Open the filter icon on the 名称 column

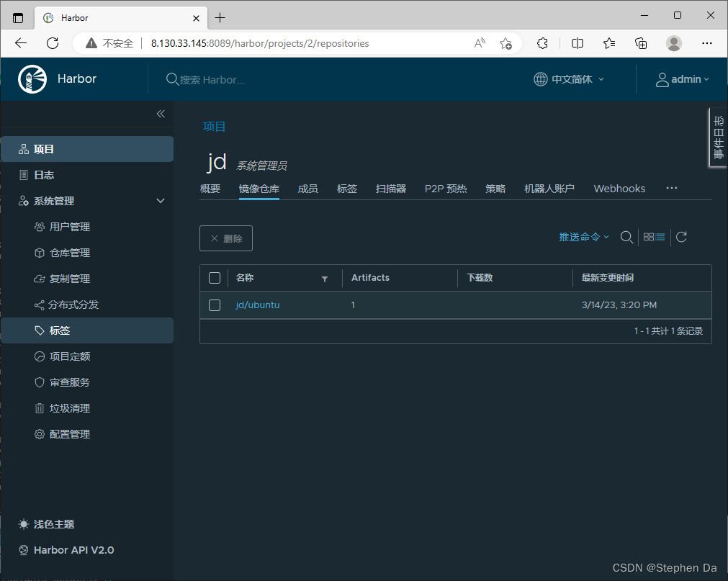coord(325,278)
